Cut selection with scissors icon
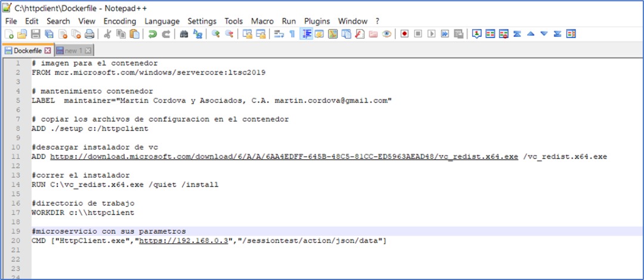The width and height of the screenshot is (644, 280). click(x=107, y=35)
